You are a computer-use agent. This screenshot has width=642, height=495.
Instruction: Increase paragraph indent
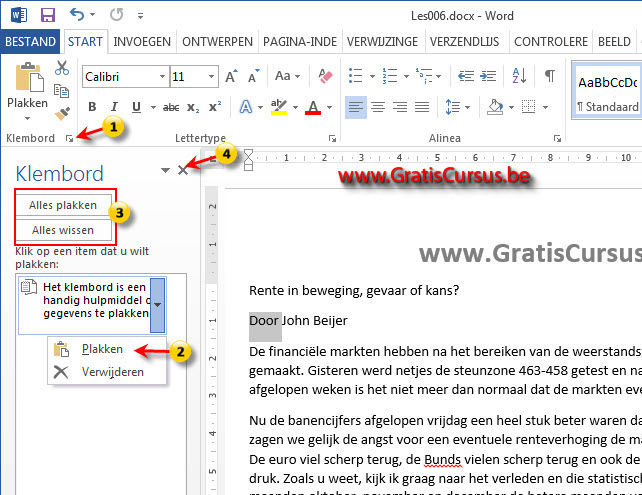click(488, 76)
